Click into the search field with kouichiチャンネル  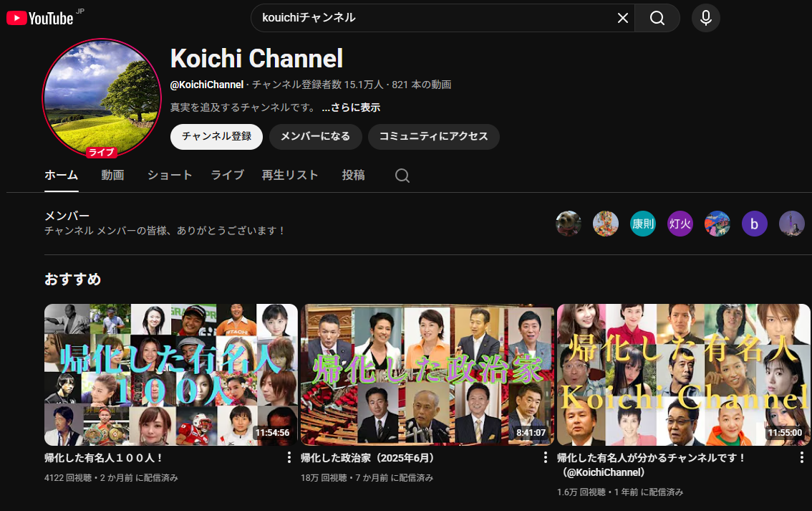coord(430,18)
